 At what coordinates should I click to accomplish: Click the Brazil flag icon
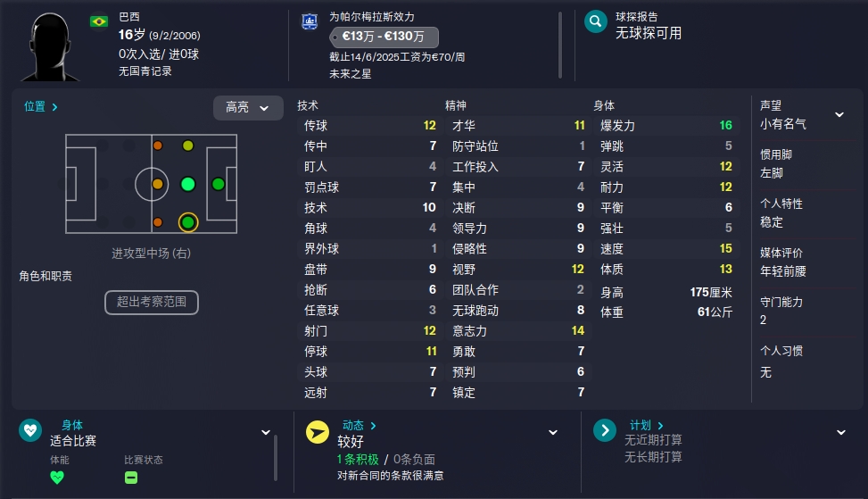tap(99, 21)
